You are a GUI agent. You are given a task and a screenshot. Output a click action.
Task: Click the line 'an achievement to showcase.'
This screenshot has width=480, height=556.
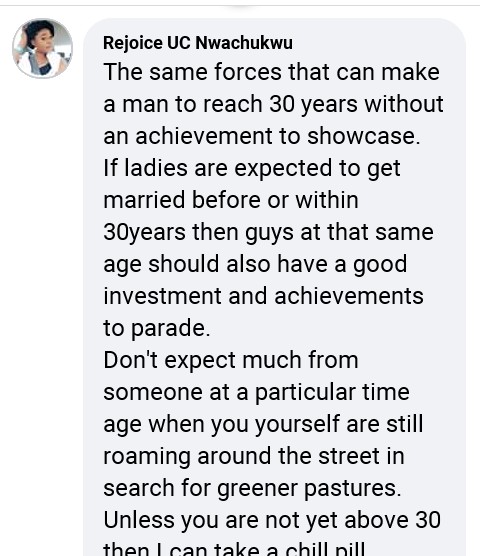pos(262,136)
